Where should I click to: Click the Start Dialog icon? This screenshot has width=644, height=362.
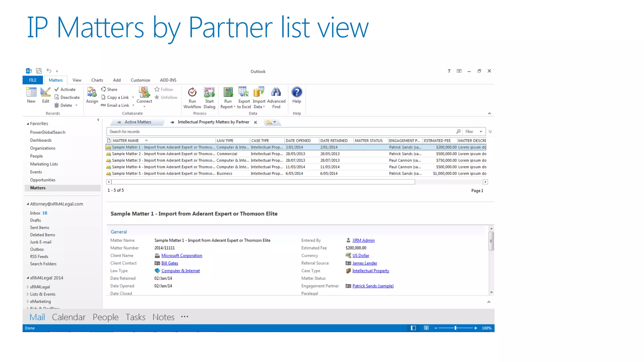pos(209,92)
